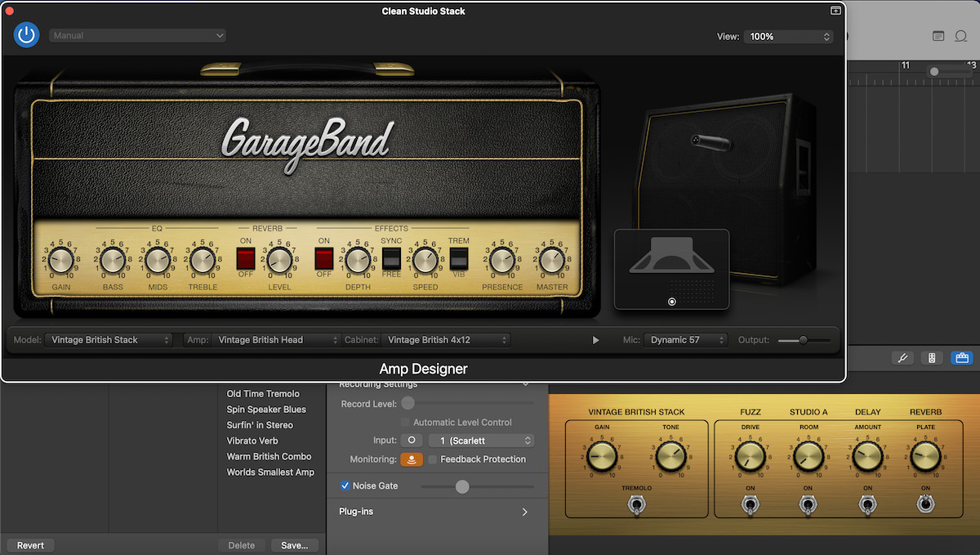Flip the TREMOLO toggle switch
980x555 pixels.
(x=636, y=505)
